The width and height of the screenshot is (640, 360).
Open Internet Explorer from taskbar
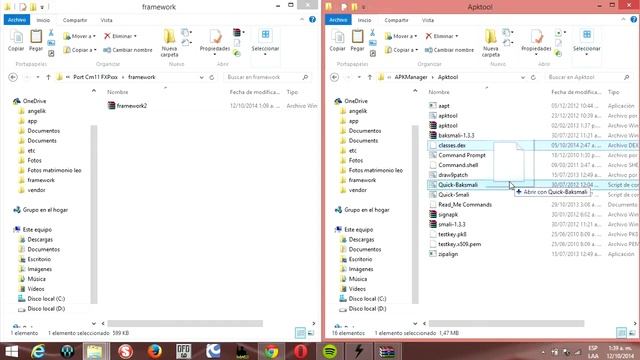38,351
